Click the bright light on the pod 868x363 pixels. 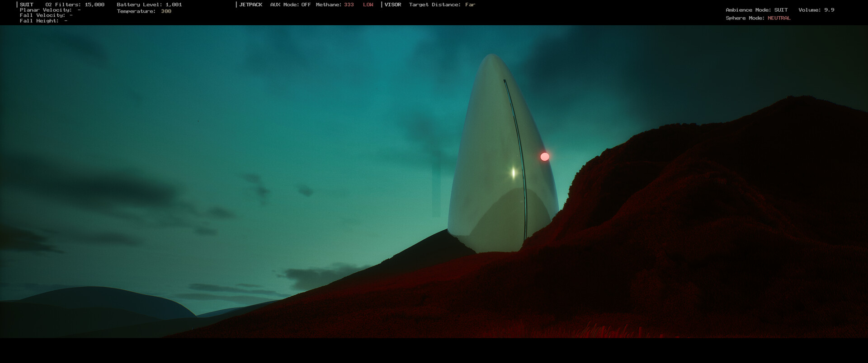point(513,172)
